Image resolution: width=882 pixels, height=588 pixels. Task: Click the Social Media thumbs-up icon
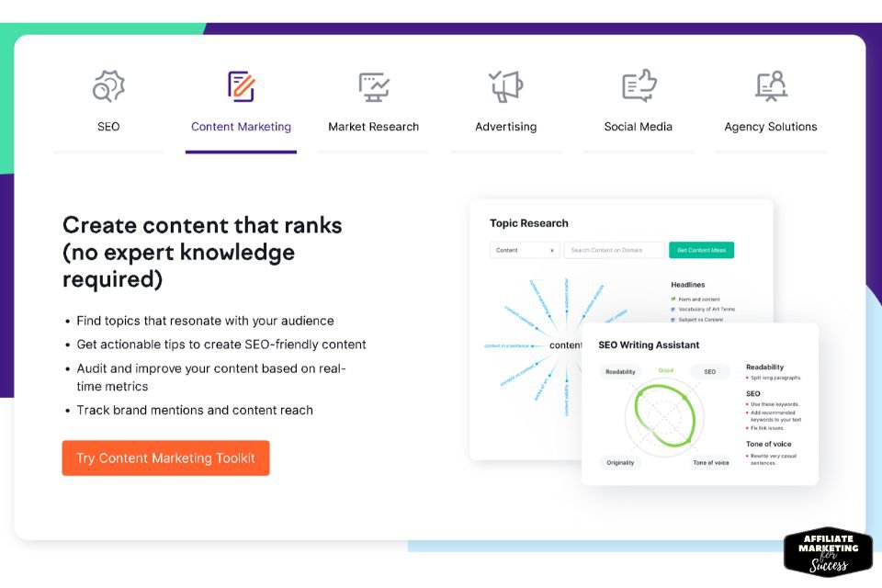click(639, 85)
